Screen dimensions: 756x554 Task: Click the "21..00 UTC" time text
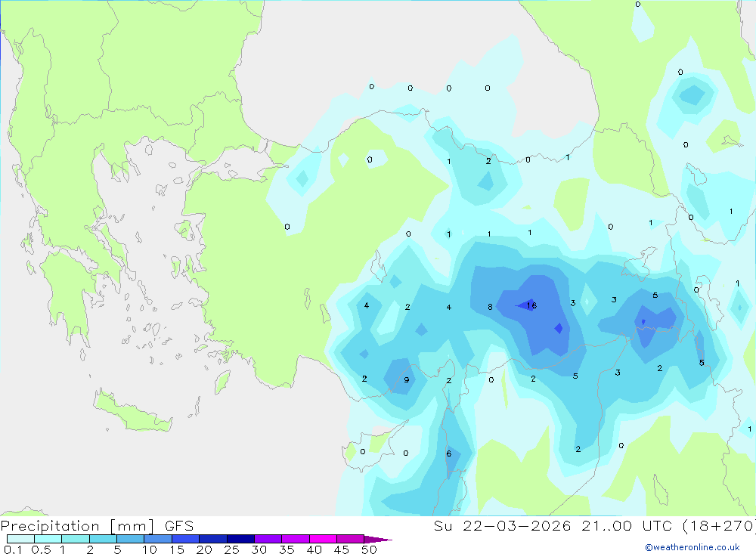pos(627,526)
